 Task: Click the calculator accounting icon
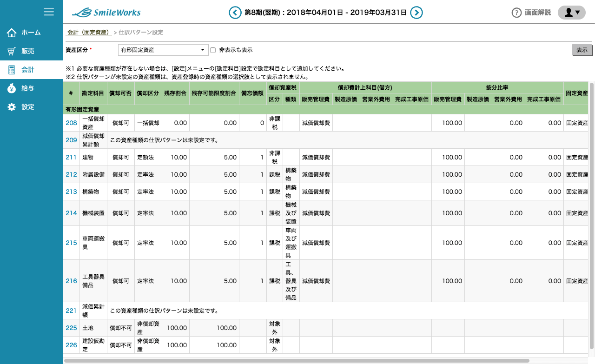(x=12, y=70)
